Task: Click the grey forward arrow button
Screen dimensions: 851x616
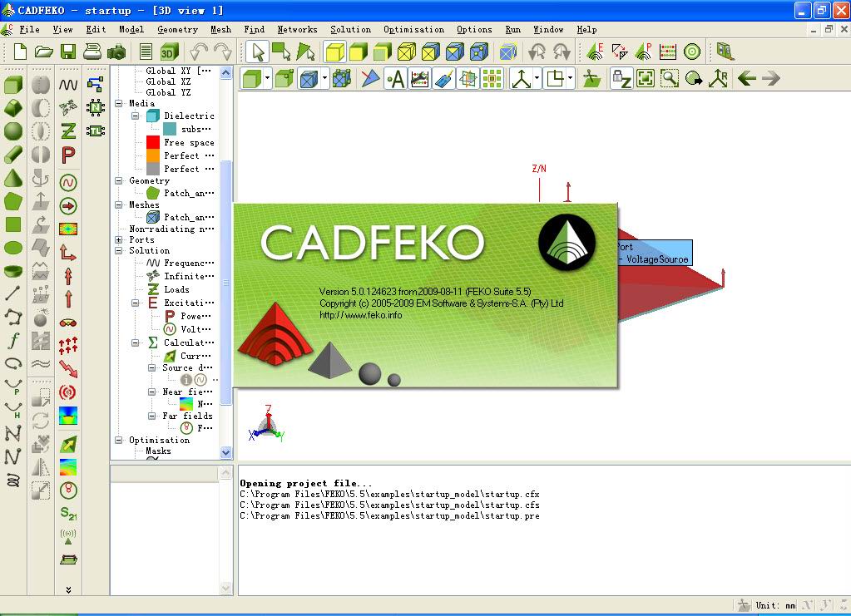Action: pyautogui.click(x=771, y=79)
